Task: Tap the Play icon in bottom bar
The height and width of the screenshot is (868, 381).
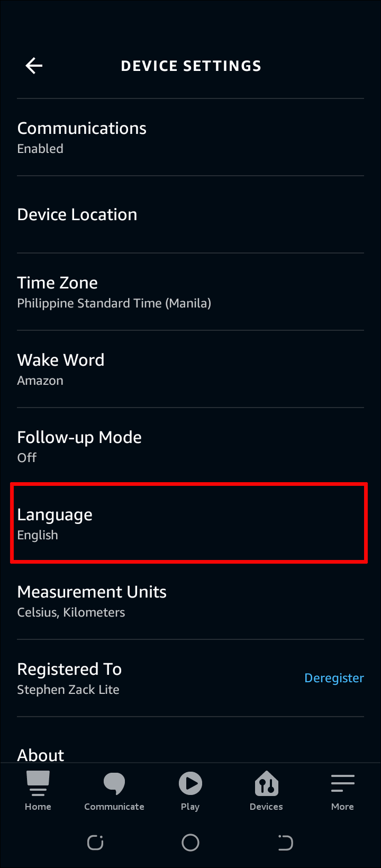Action: coord(190,783)
